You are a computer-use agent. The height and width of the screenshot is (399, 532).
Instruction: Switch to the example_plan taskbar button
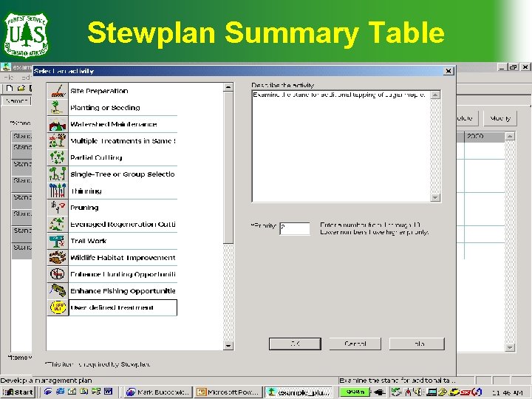(299, 392)
